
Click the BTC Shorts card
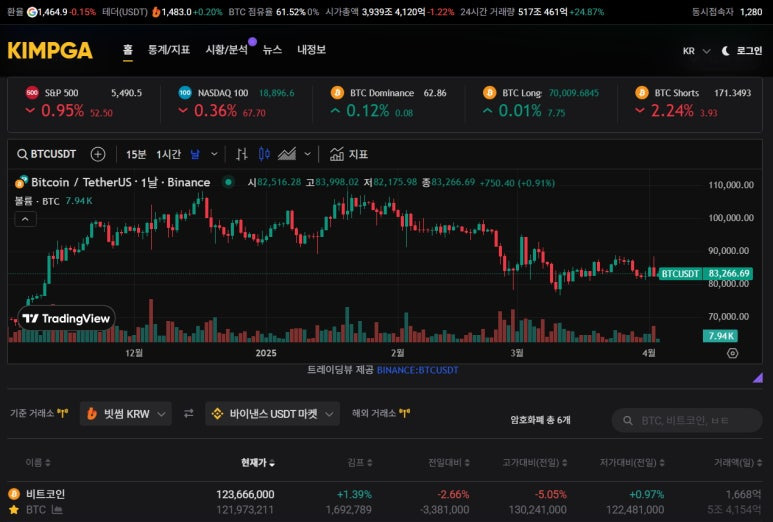tap(693, 103)
